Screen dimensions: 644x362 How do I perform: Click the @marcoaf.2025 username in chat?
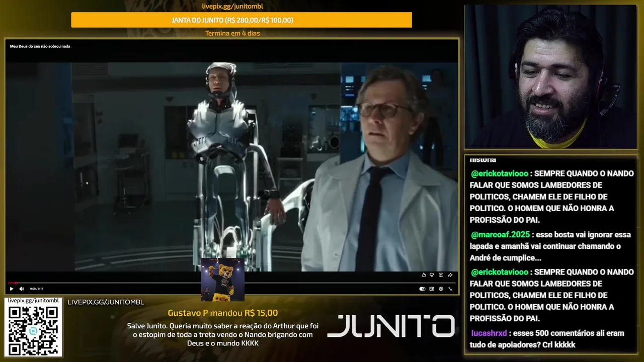[x=500, y=235]
